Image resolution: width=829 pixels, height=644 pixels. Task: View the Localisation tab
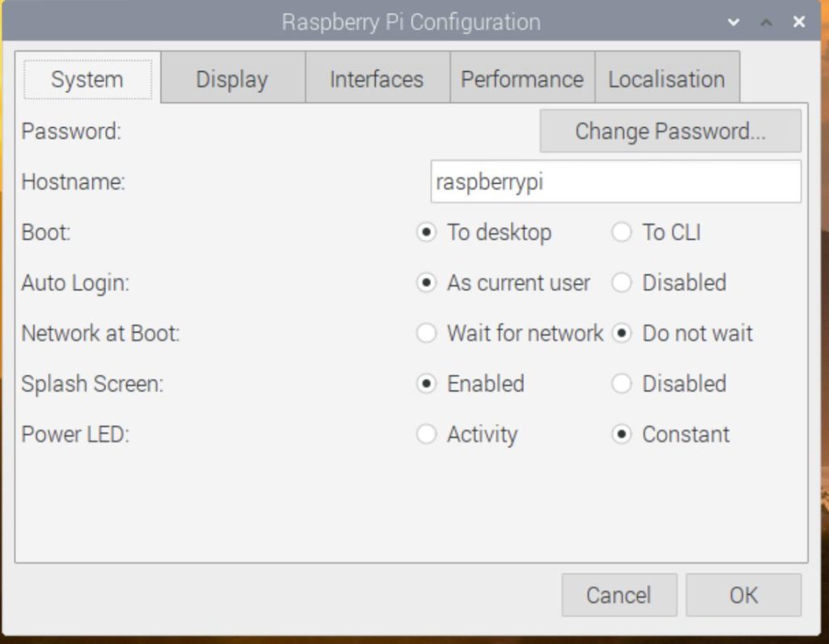click(x=667, y=78)
